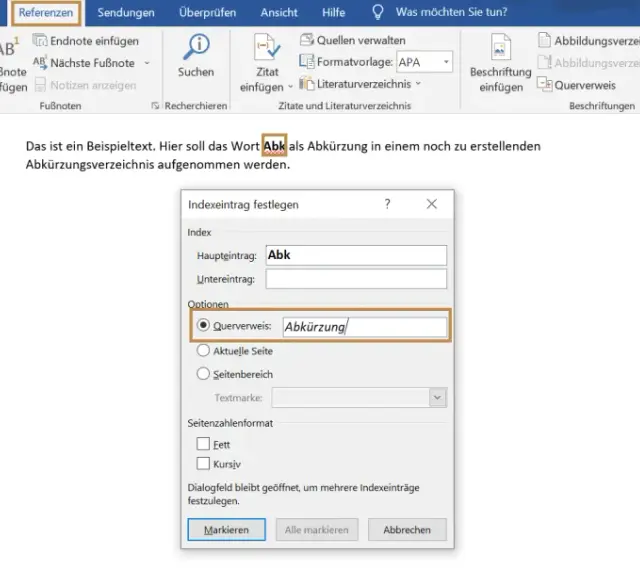Image resolution: width=640 pixels, height=570 pixels.
Task: Click the Endnote einfügen icon
Action: click(40, 40)
